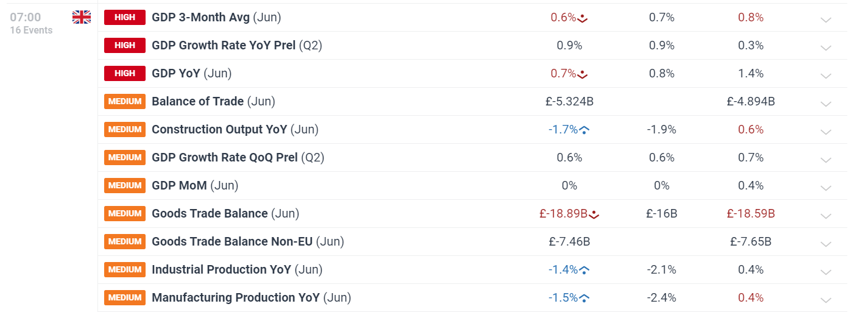Image resolution: width=868 pixels, height=312 pixels.
Task: Click the HIGH badge beside GDP YoY
Action: click(x=125, y=73)
